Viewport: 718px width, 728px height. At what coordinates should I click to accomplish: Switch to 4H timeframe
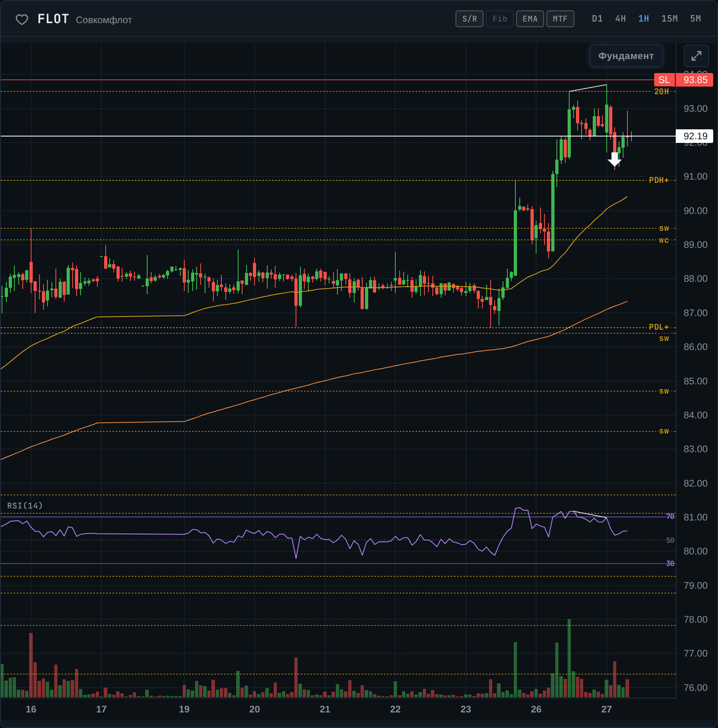(x=620, y=19)
